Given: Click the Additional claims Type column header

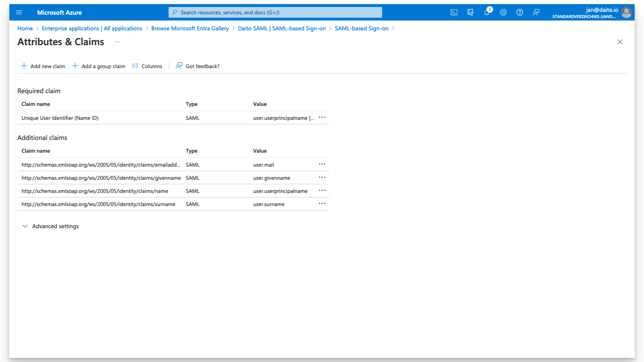Looking at the screenshot, I should pos(191,151).
